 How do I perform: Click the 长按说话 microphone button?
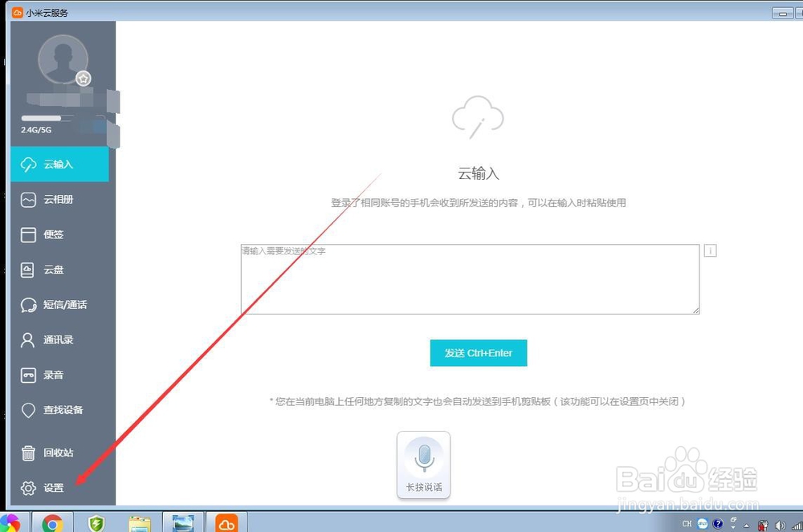423,465
